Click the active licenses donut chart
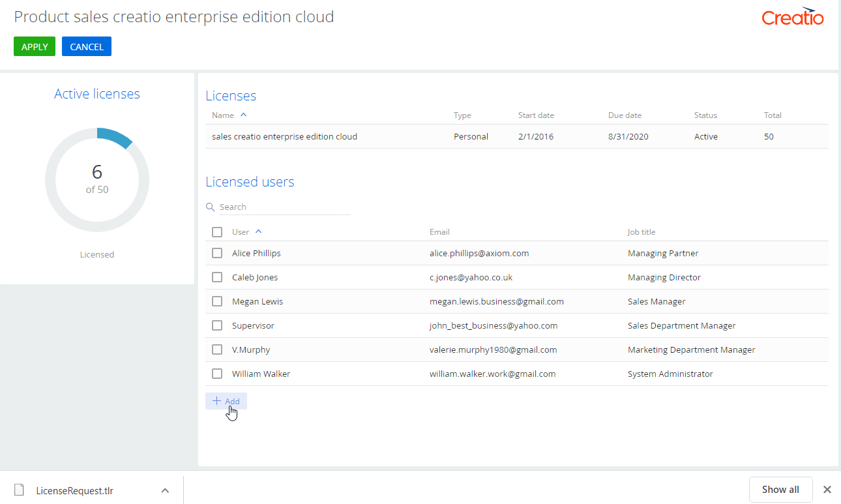The width and height of the screenshot is (841, 504). pyautogui.click(x=97, y=180)
